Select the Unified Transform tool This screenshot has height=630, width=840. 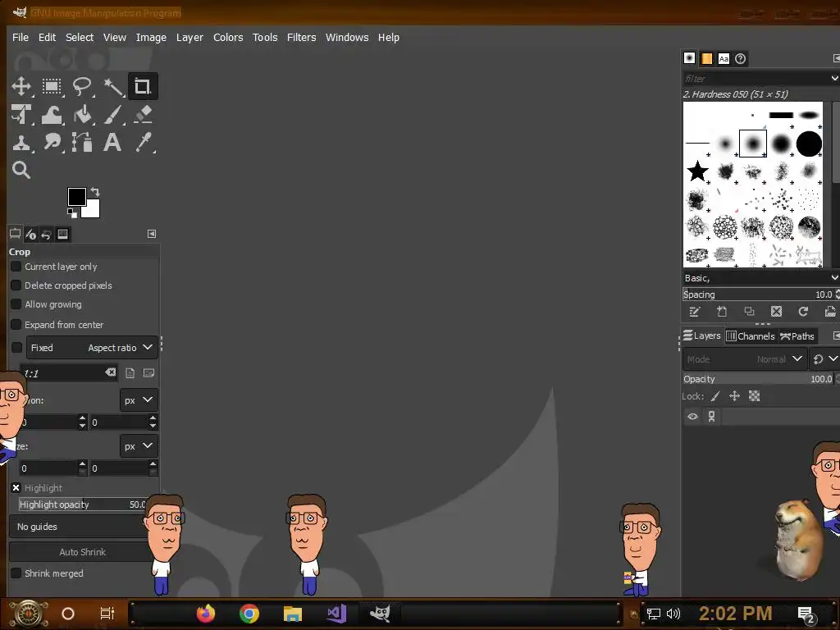(x=21, y=115)
